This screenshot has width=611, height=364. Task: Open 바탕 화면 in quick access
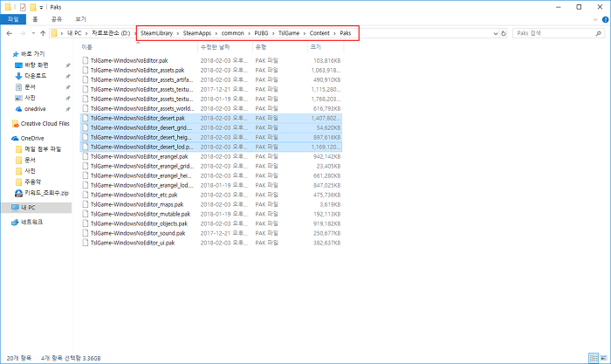click(37, 65)
